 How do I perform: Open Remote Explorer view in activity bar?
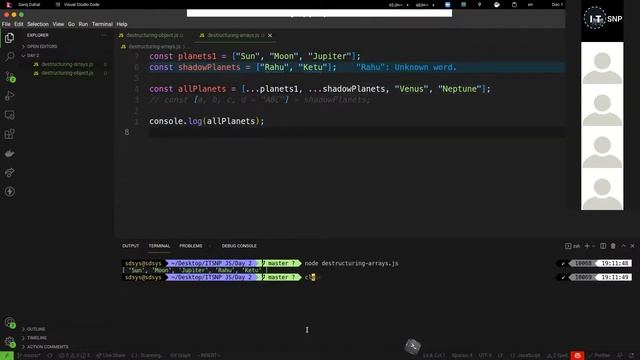[9, 115]
